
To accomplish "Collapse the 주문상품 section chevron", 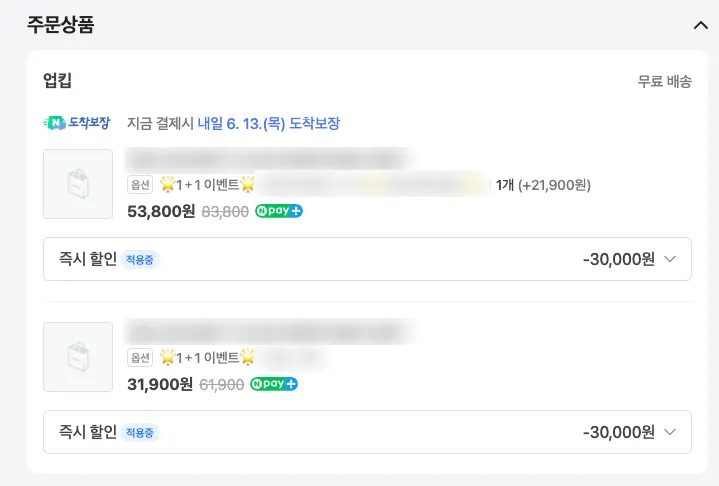I will point(700,26).
